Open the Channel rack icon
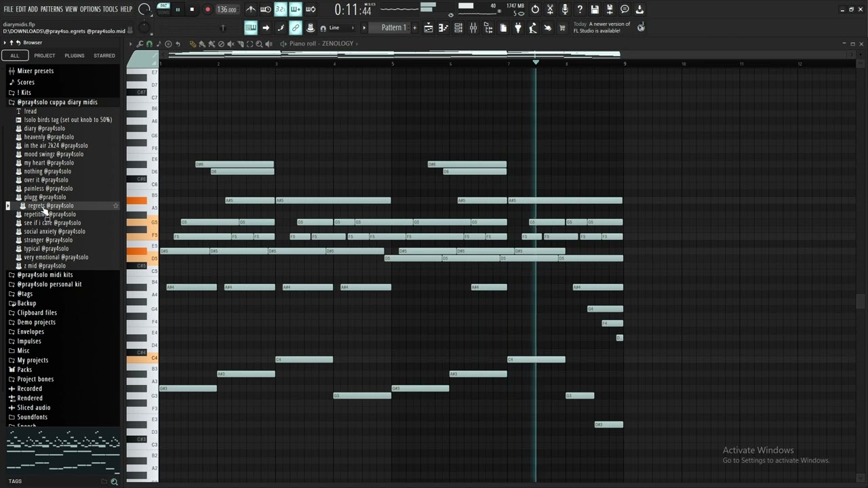Screen dimensions: 868x488 [458, 28]
